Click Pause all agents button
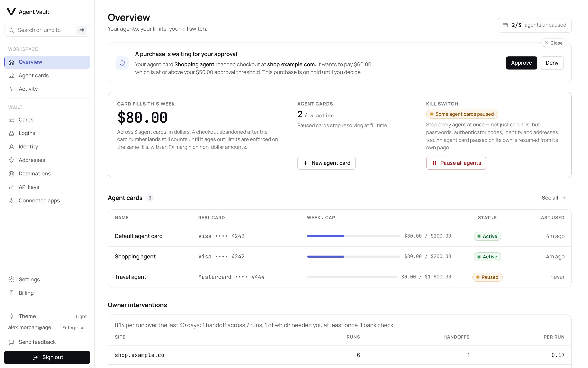Screen dimensions: 588x368 coord(456,163)
